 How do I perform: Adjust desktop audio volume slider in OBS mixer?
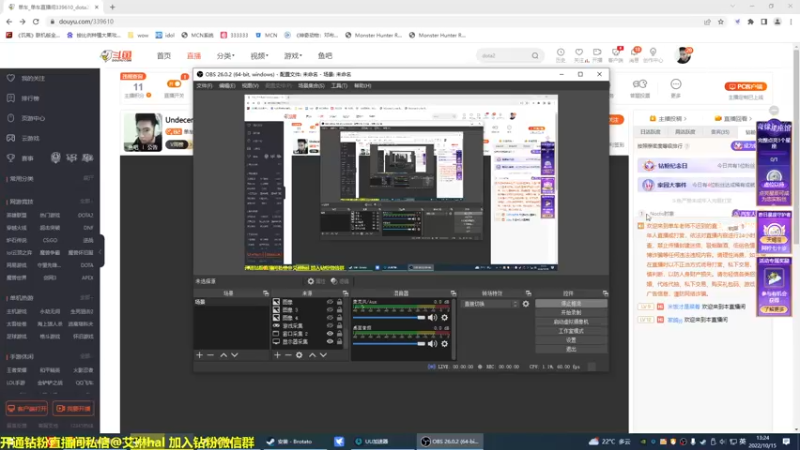point(389,344)
